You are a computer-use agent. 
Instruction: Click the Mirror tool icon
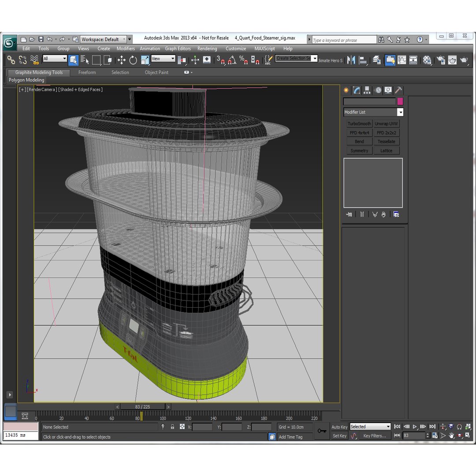351,60
